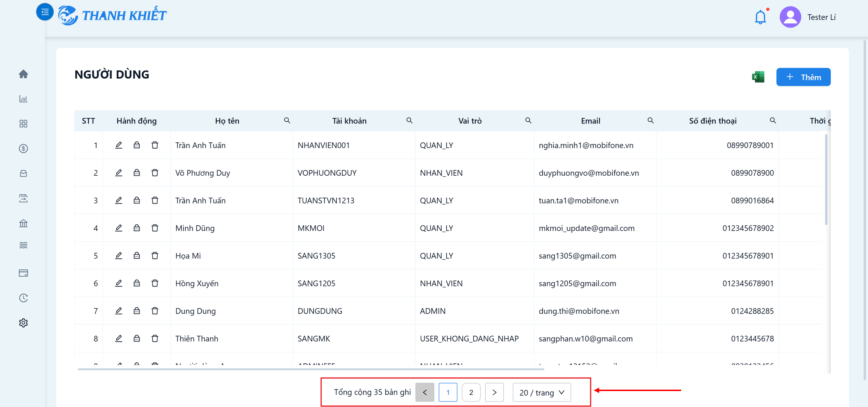
Task: Go to Home in the sidebar
Action: pos(23,74)
